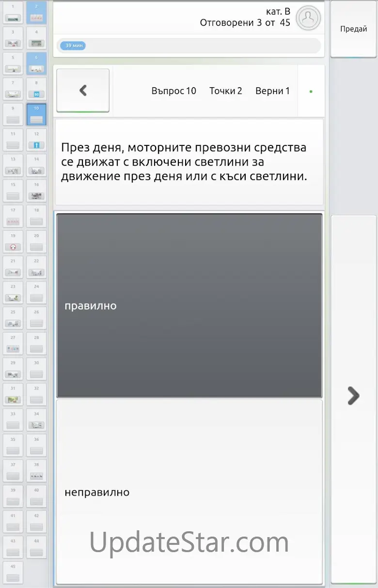The image size is (378, 588).
Task: Open question 16 thumbnail
Action: (x=36, y=191)
